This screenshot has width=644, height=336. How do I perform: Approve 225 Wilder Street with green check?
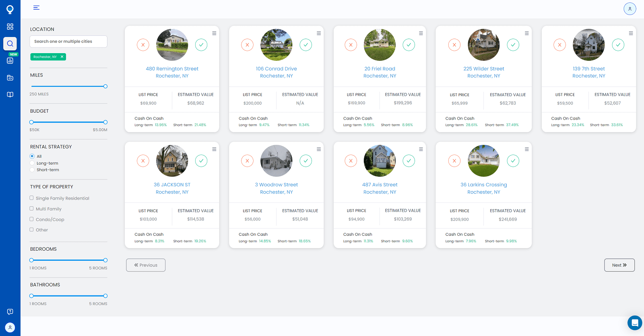513,45
